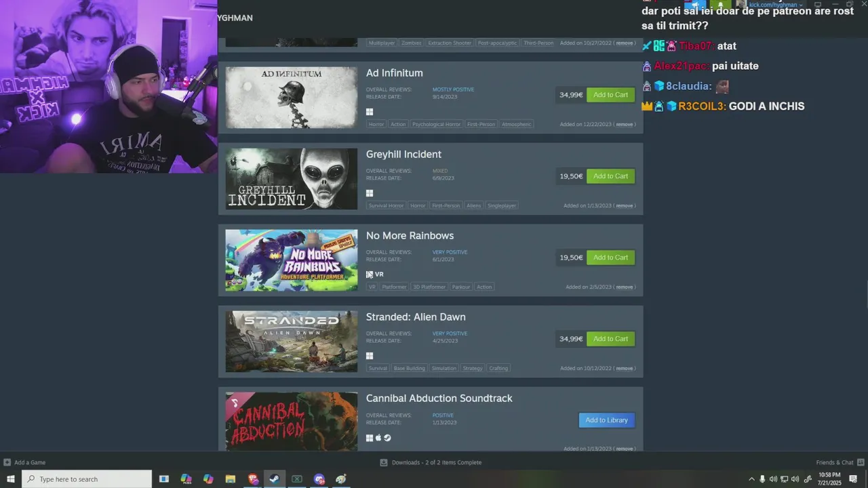Select the Base Building tag
The width and height of the screenshot is (868, 488).
[409, 368]
